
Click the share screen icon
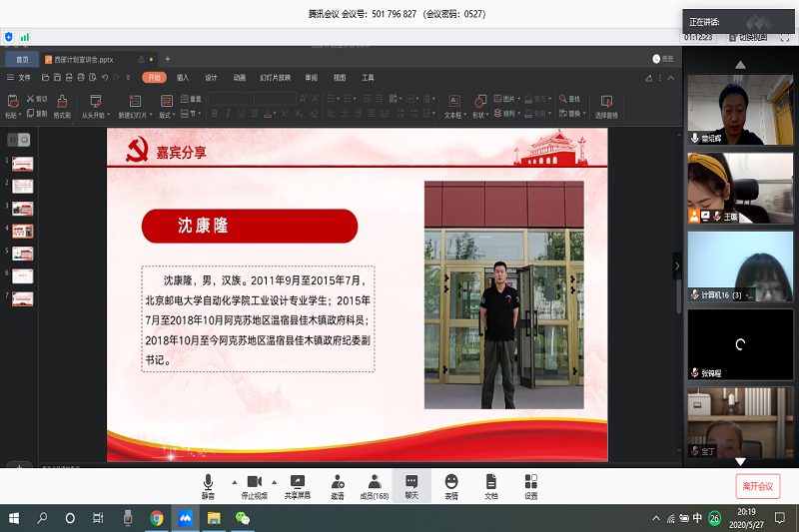click(x=297, y=485)
